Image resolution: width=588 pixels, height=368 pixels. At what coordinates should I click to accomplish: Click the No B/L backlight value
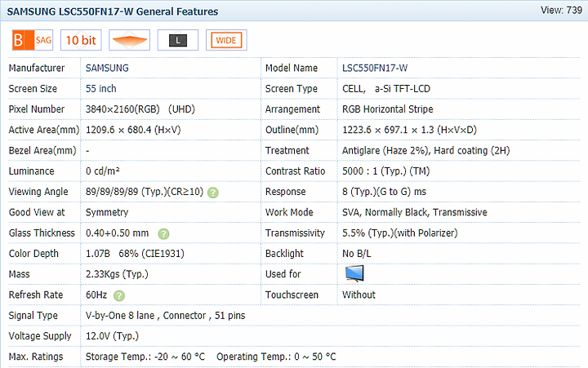click(x=356, y=253)
